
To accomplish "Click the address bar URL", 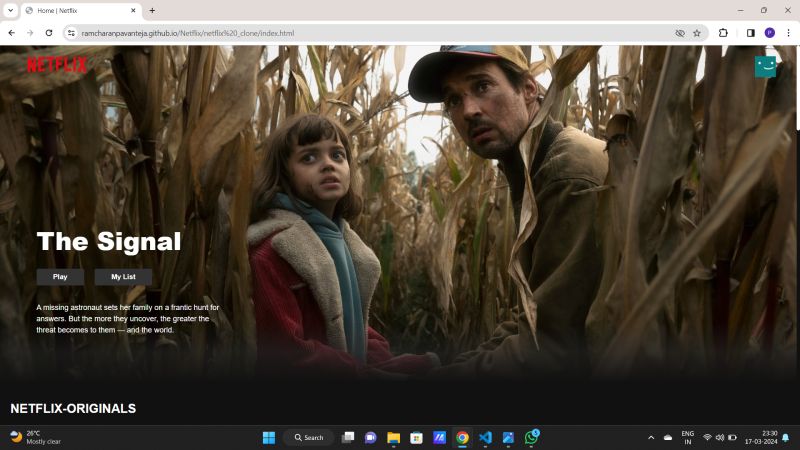I will click(188, 33).
